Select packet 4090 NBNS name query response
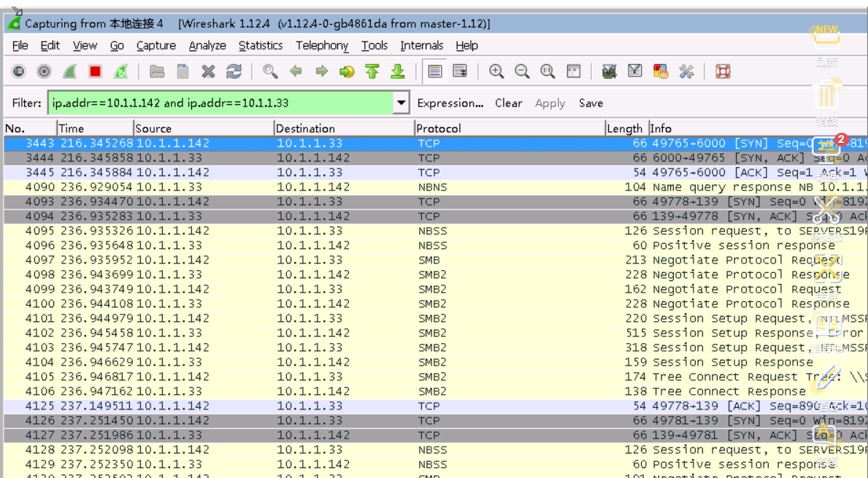Screen dimensions: 868x478 pos(436,187)
